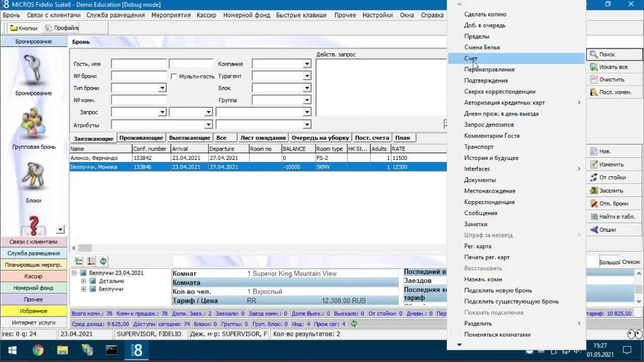The height and width of the screenshot is (362, 644).
Task: Select Счет in the context menu
Action: tap(471, 58)
